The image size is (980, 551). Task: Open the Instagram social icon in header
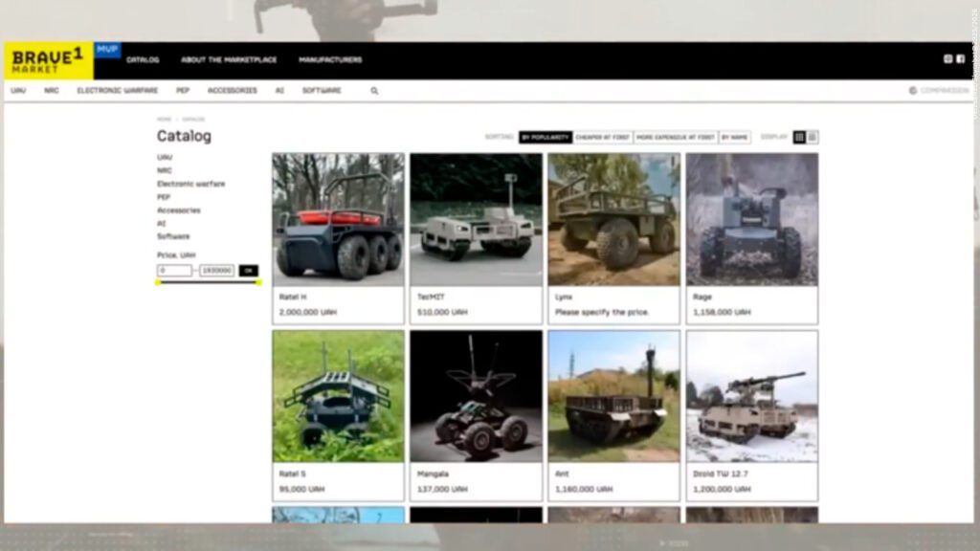948,59
